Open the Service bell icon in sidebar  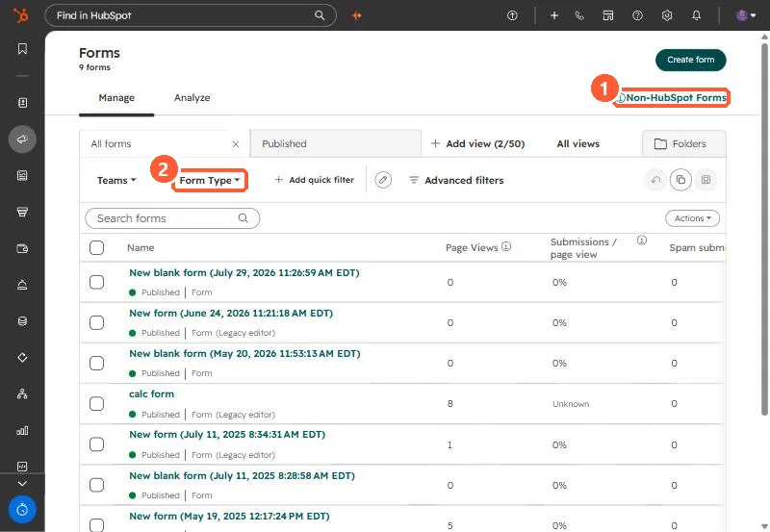(x=22, y=285)
